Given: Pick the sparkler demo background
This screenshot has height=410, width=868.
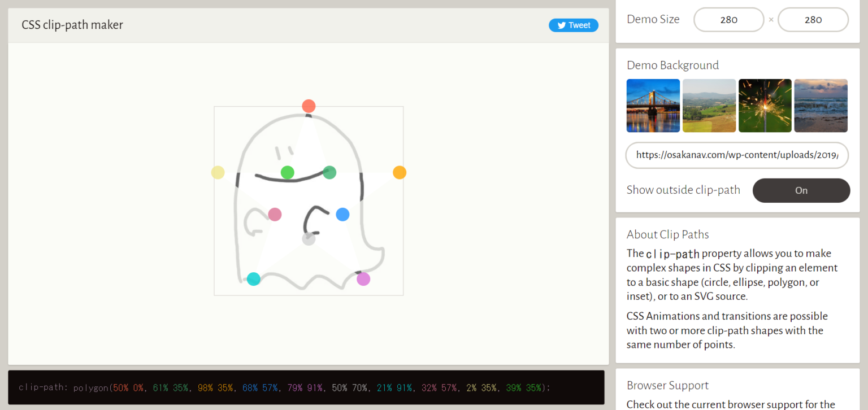Looking at the screenshot, I should pos(765,106).
